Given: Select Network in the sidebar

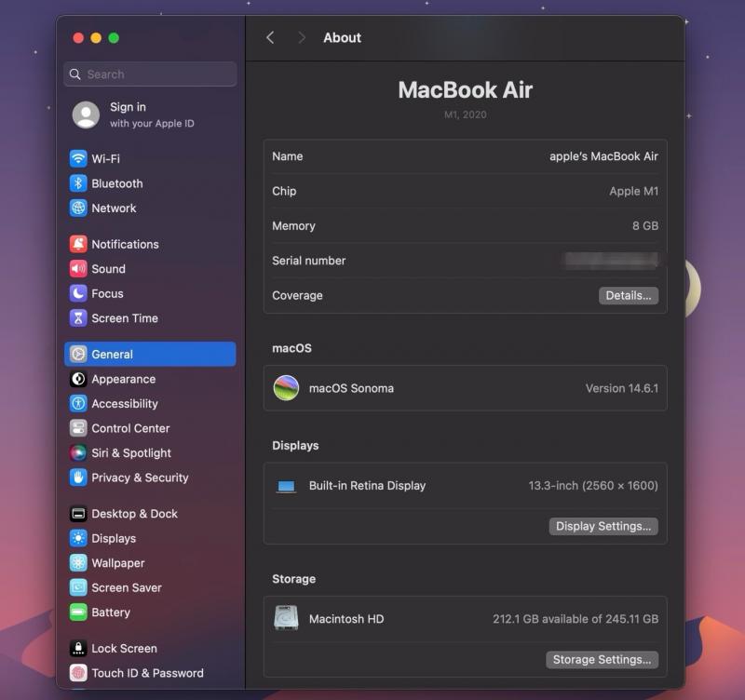Looking at the screenshot, I should click(x=150, y=208).
